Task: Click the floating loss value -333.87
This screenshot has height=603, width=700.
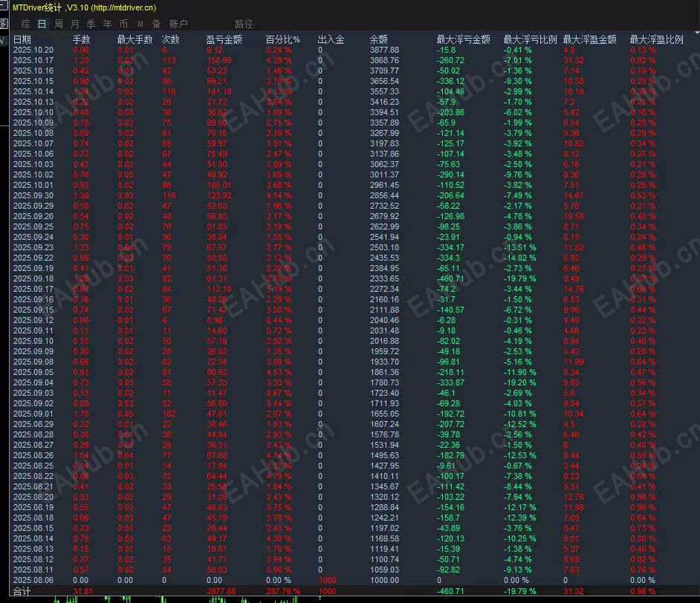Action: (450, 382)
